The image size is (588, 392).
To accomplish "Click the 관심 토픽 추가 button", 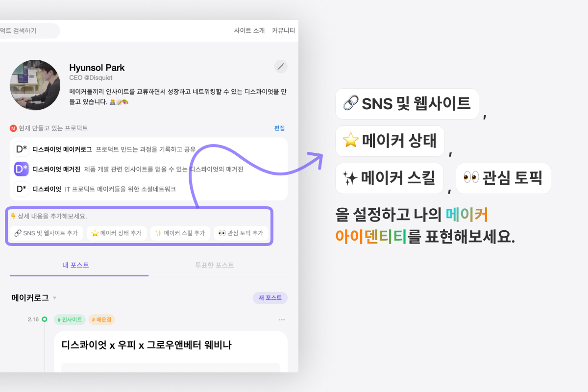I will (x=241, y=233).
